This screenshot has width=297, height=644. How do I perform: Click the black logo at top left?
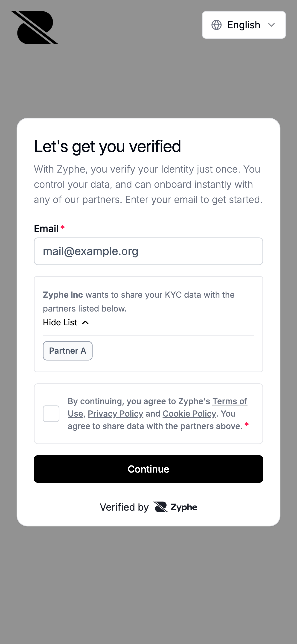point(35,28)
